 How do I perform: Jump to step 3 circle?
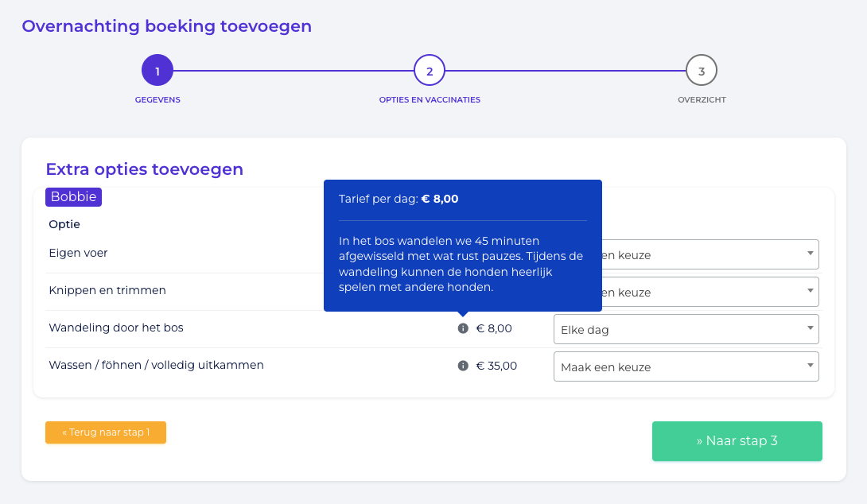702,70
